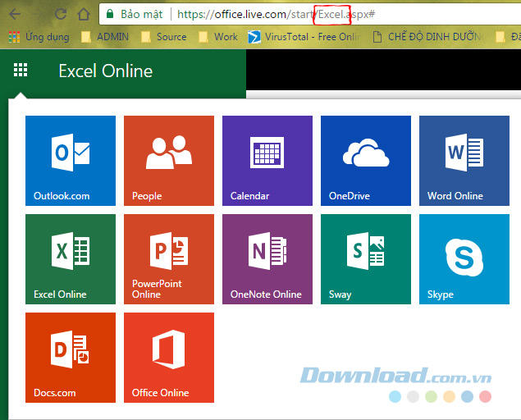Open the Excel Online tile
This screenshot has width=521, height=420.
71,258
